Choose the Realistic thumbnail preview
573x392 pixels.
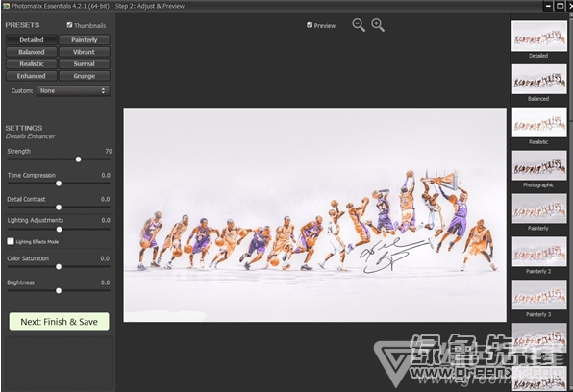coord(539,122)
